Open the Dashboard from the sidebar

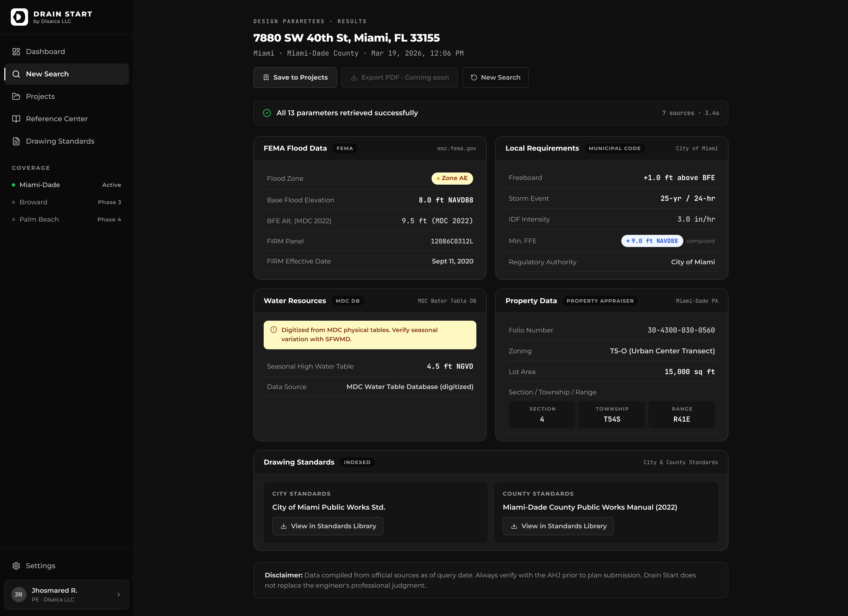(x=45, y=52)
